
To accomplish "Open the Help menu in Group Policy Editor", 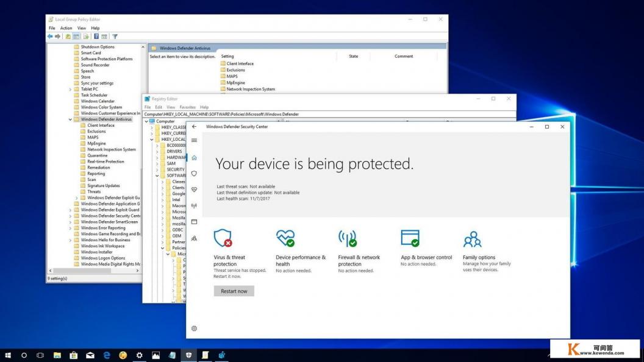I will [95, 28].
